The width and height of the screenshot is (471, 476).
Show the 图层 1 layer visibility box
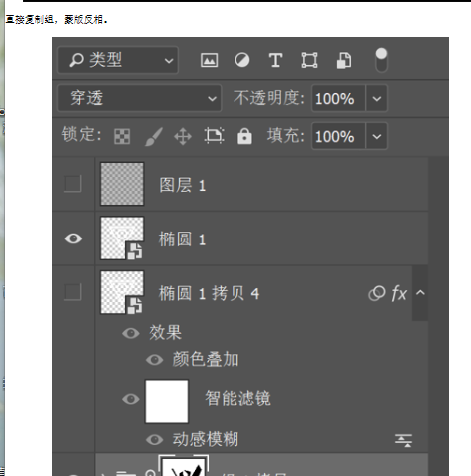pos(73,184)
